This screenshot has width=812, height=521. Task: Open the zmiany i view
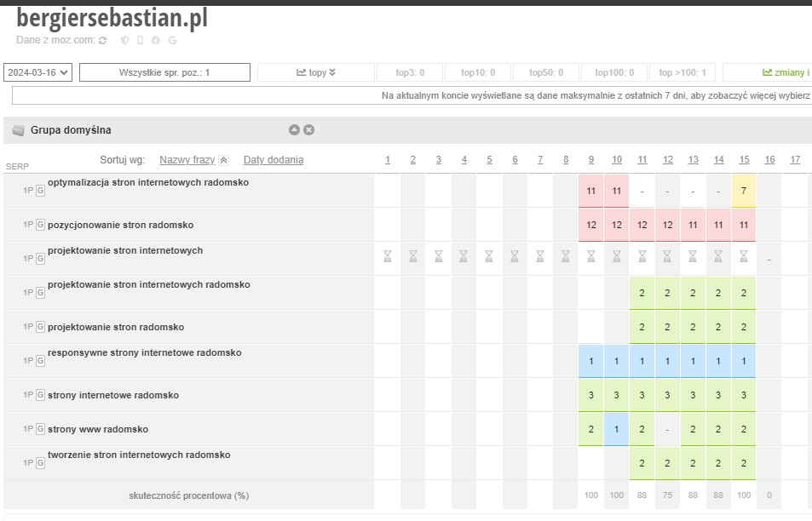click(780, 72)
